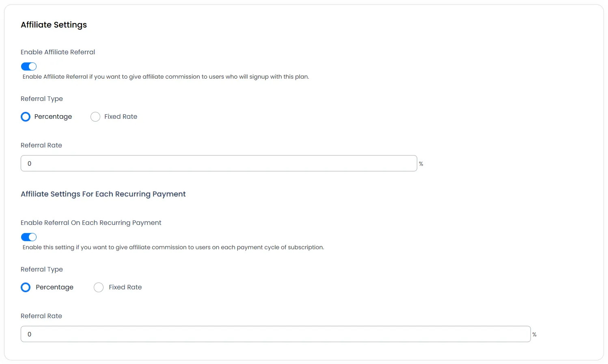Image resolution: width=608 pixels, height=364 pixels.
Task: Click the Percentage label under affiliate Referral Type
Action: (x=53, y=117)
